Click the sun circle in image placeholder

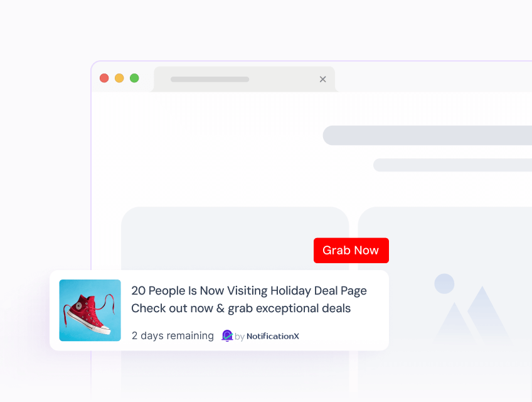[x=444, y=283]
